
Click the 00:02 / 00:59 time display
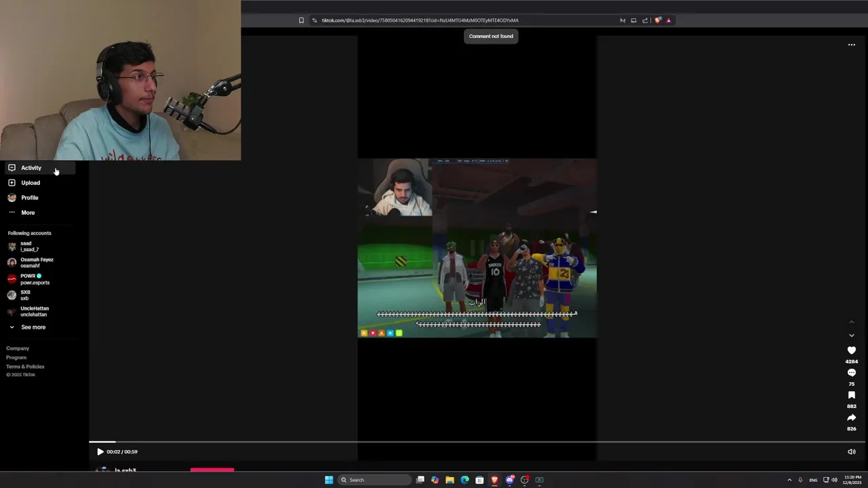[122, 451]
